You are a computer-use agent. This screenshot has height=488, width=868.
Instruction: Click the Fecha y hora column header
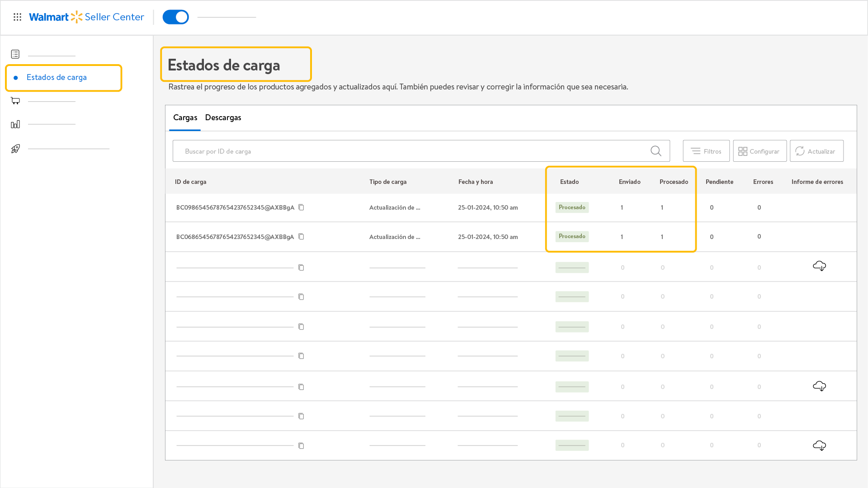(476, 182)
